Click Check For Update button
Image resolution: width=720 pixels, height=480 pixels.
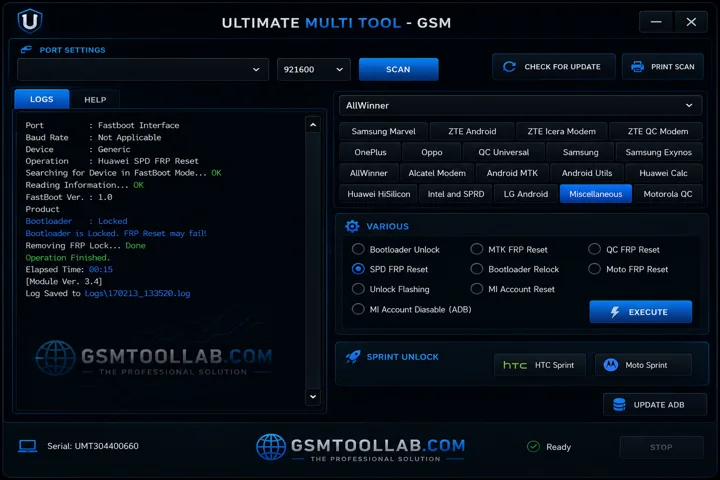coord(554,67)
